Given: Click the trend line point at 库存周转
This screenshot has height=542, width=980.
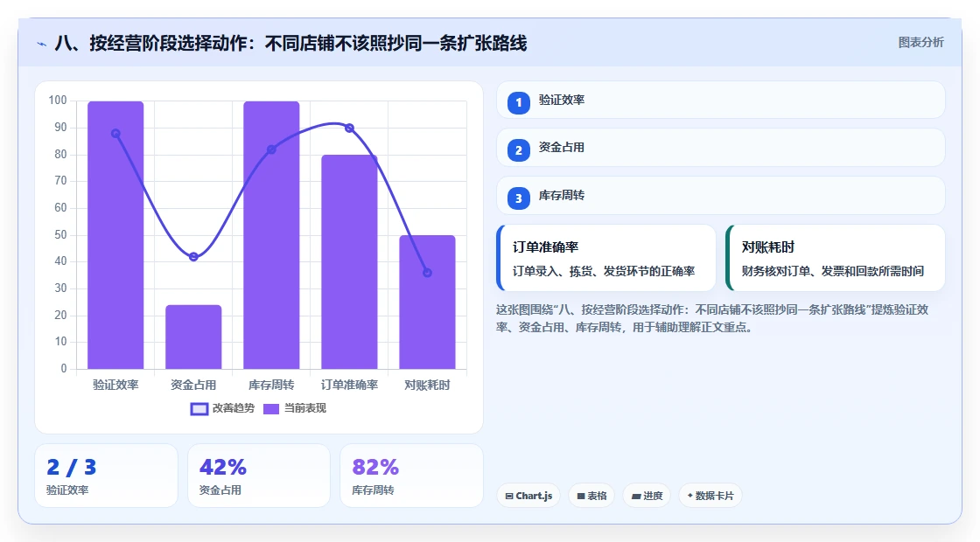Looking at the screenshot, I should 271,149.
